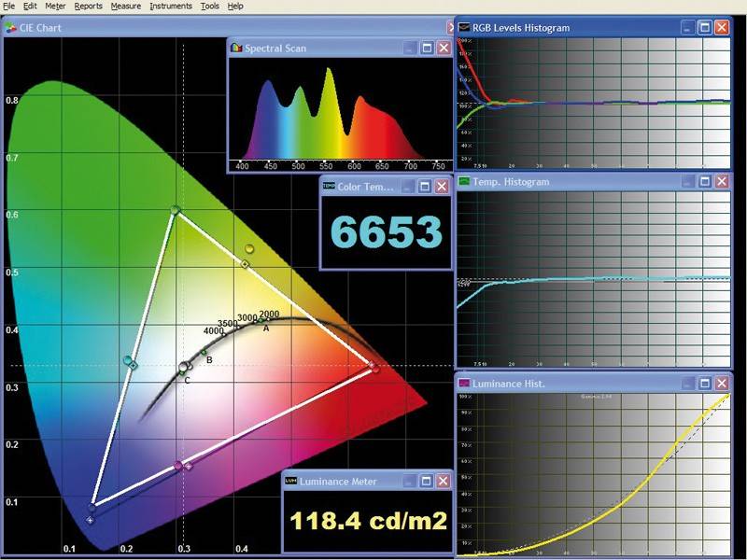Click the Temp. Histogram window title icon
The image size is (747, 560).
[464, 181]
